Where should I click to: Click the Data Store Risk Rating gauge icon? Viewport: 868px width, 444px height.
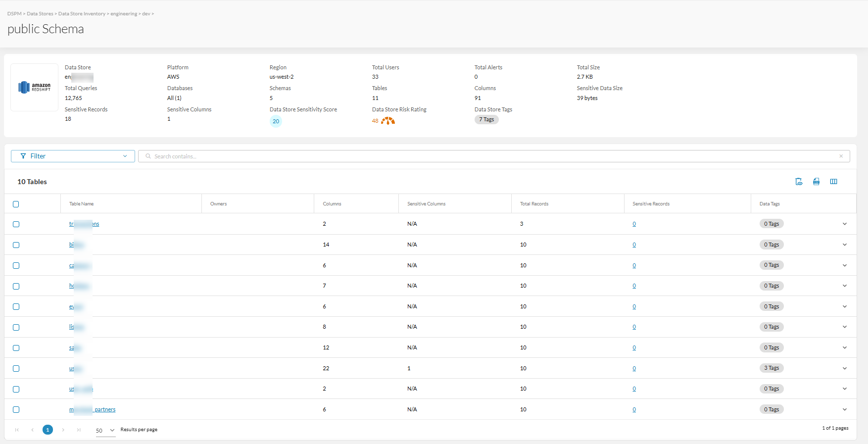(388, 121)
